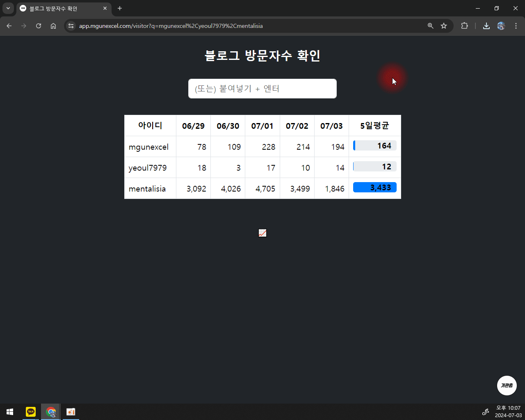Click the 06/29 column header
Screen dimensions: 525x420
193,126
